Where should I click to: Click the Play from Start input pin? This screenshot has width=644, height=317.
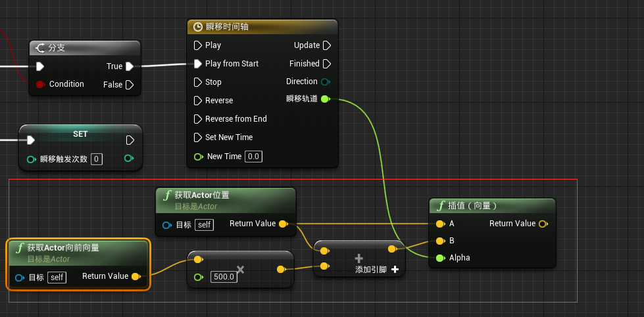coord(197,64)
